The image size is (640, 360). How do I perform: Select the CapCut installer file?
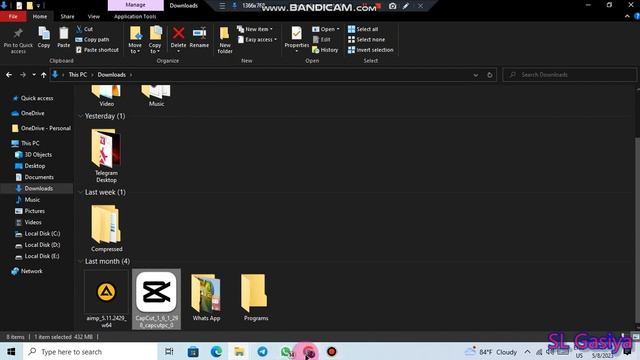click(x=156, y=299)
